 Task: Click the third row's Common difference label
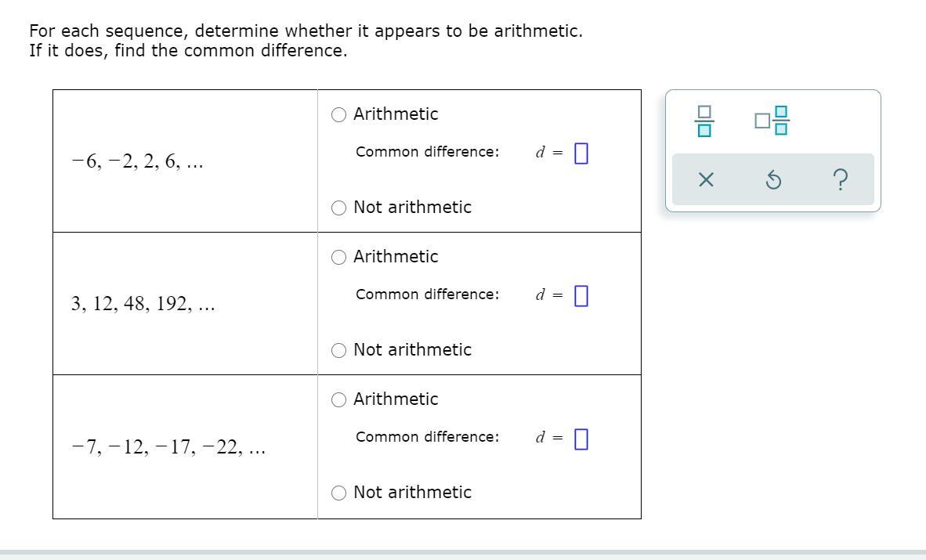tap(427, 437)
